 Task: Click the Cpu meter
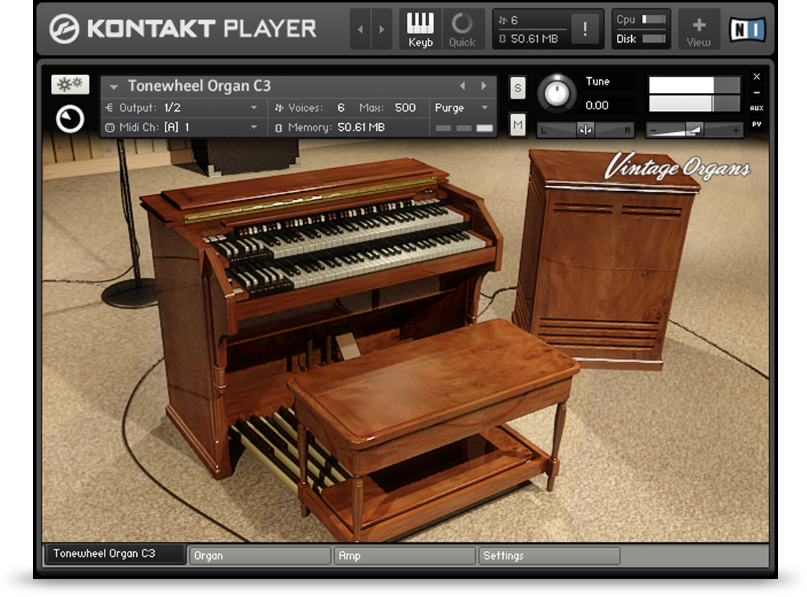(653, 20)
